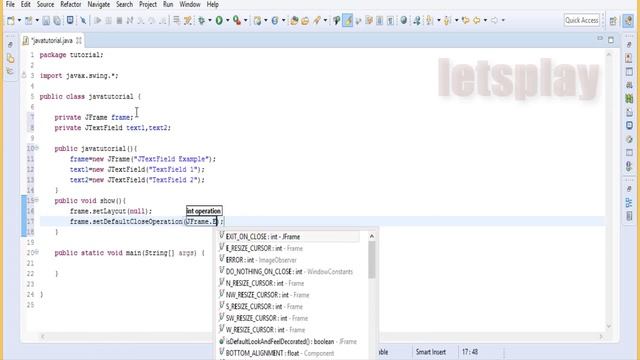Viewport: 640px width, 360px height.
Task: Click the Previous Annotation icon
Action: pyautogui.click(x=447, y=20)
